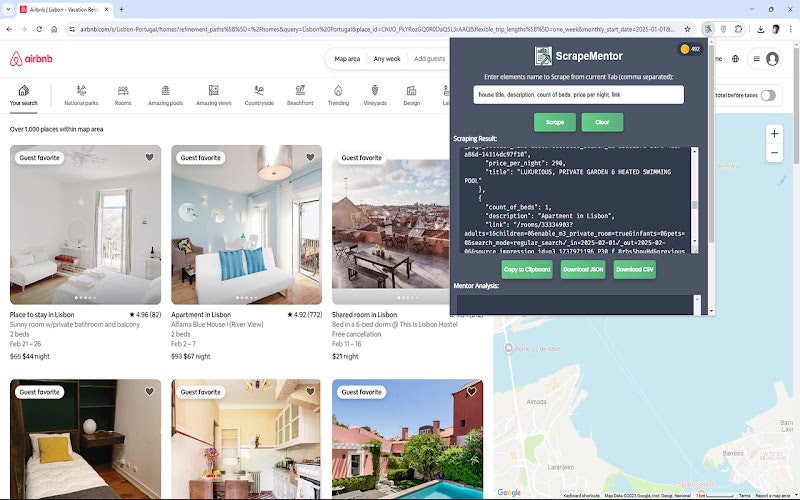Open a new browser tab
This screenshot has height=500, width=800.
point(121,9)
